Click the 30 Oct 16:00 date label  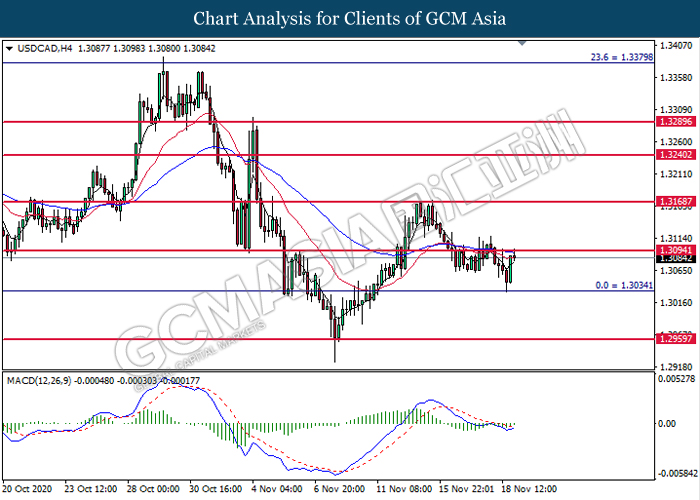pos(216,489)
